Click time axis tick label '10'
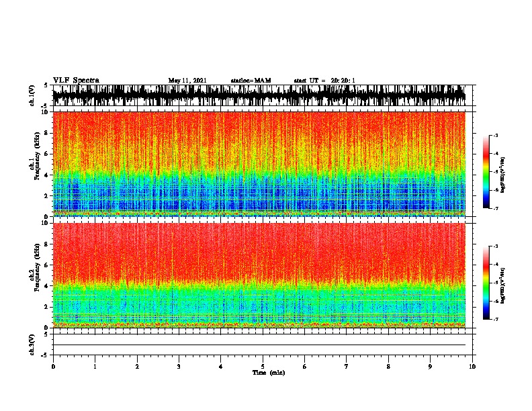Screen dimensions: 532x411 point(472,366)
